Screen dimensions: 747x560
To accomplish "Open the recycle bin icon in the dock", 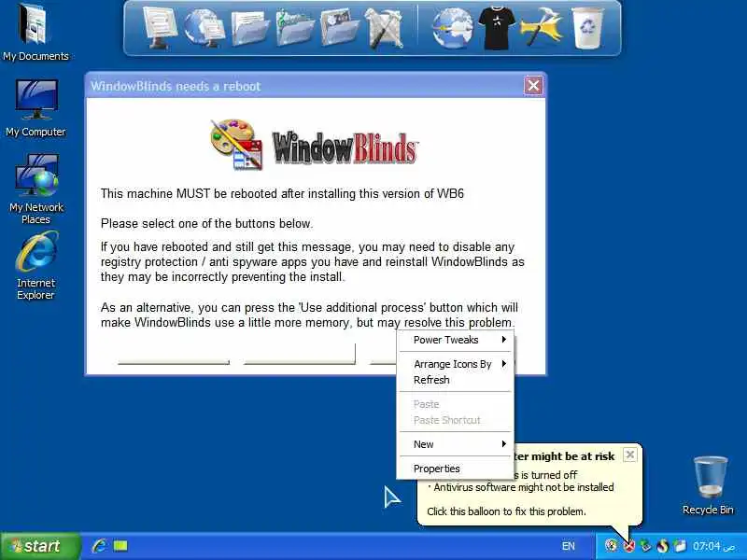I will point(587,28).
